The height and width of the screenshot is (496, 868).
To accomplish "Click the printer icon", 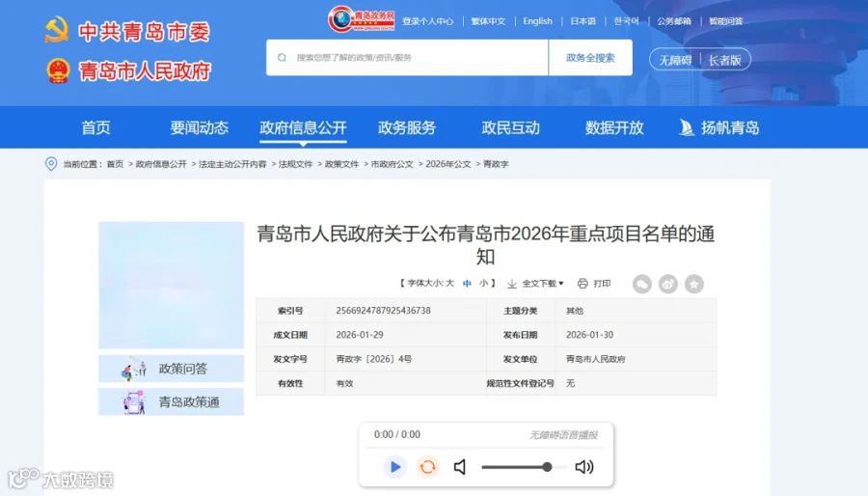I will pyautogui.click(x=583, y=284).
